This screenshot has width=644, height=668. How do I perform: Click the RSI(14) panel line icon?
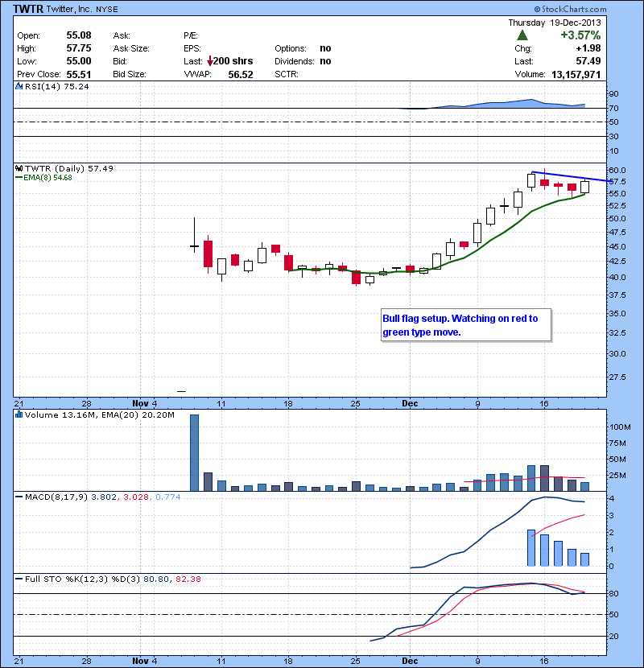pos(19,86)
